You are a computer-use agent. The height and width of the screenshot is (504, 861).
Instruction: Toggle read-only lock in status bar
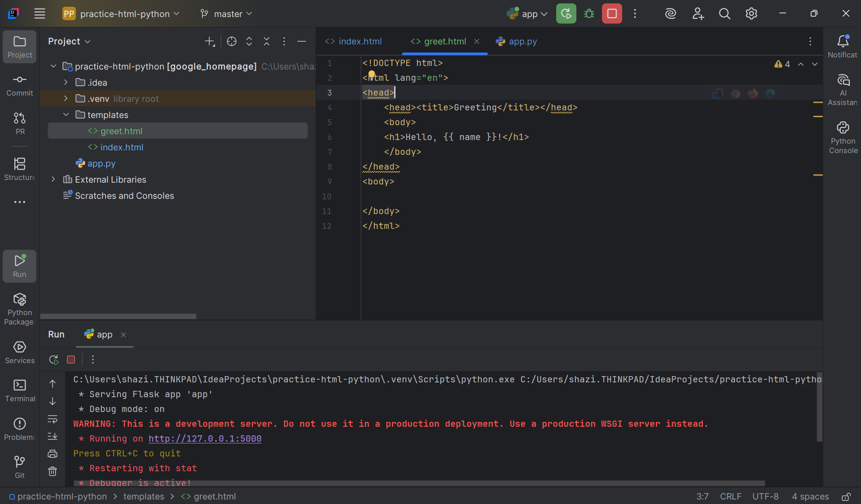(x=846, y=496)
